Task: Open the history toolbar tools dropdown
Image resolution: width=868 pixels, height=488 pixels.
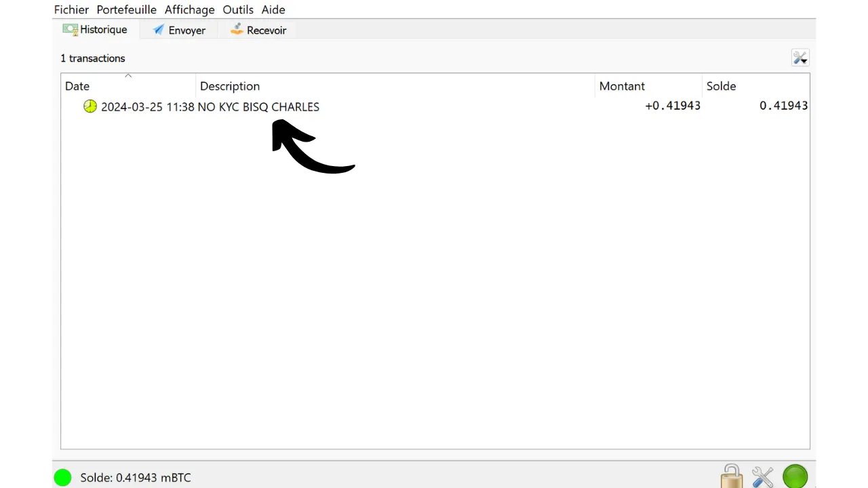Action: coord(800,58)
